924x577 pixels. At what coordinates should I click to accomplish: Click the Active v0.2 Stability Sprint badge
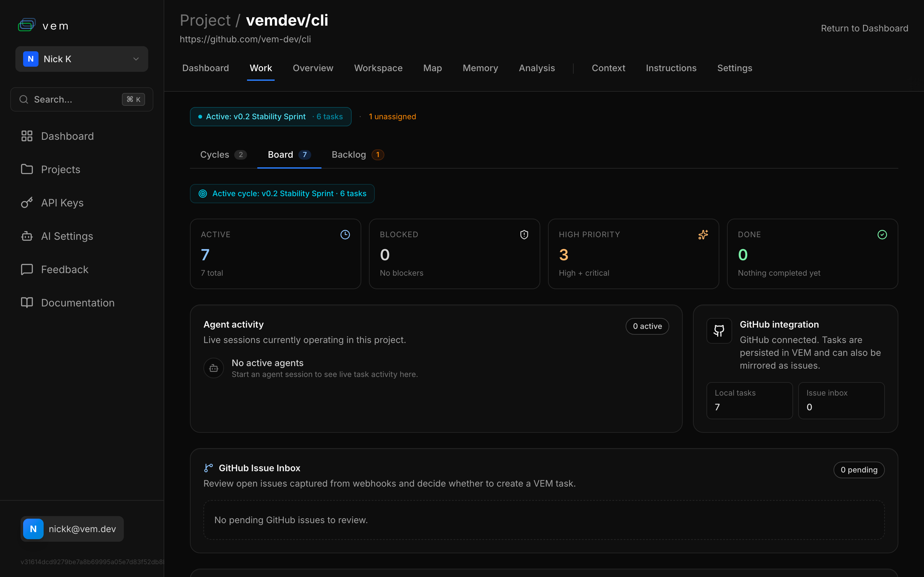coord(270,116)
